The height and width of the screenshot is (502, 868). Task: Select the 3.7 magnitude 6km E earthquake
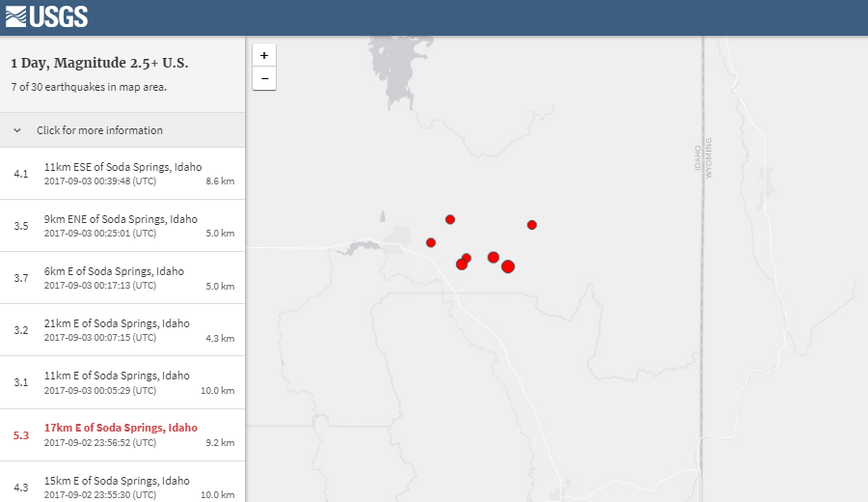click(x=122, y=278)
